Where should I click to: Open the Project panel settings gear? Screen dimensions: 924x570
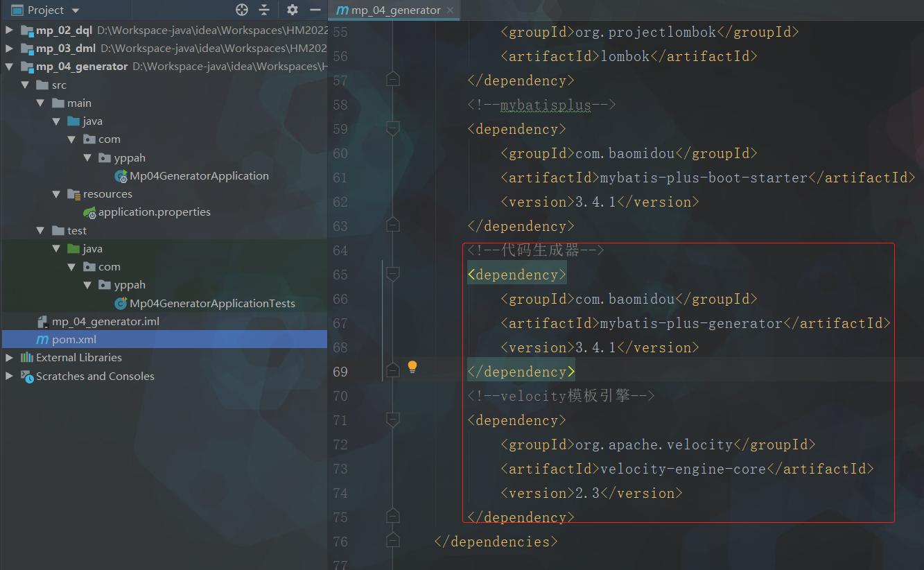293,10
